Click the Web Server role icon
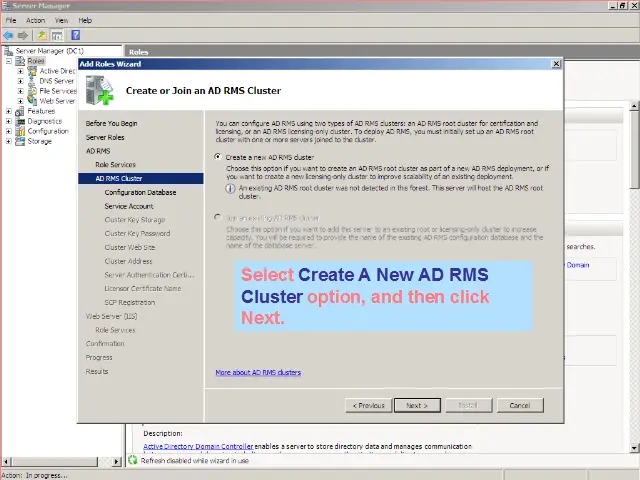Screen dimensions: 640x480 point(32,100)
